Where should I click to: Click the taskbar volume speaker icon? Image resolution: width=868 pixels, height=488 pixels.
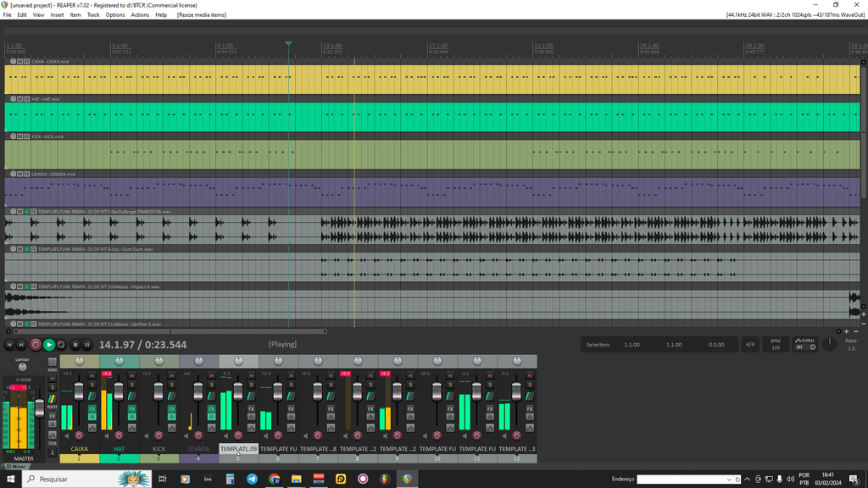791,480
